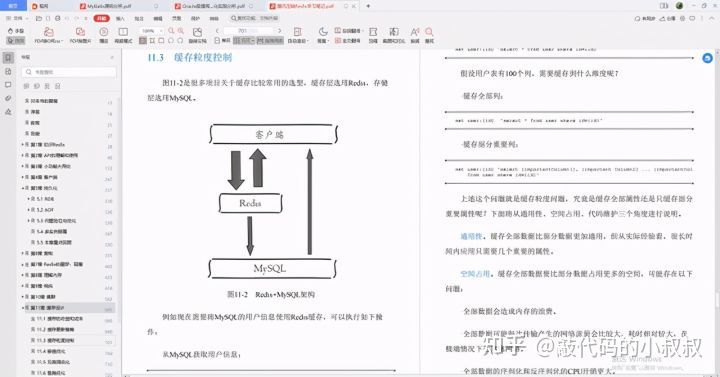720x377 pixels.
Task: Choose the select tool
Action: (16, 40)
